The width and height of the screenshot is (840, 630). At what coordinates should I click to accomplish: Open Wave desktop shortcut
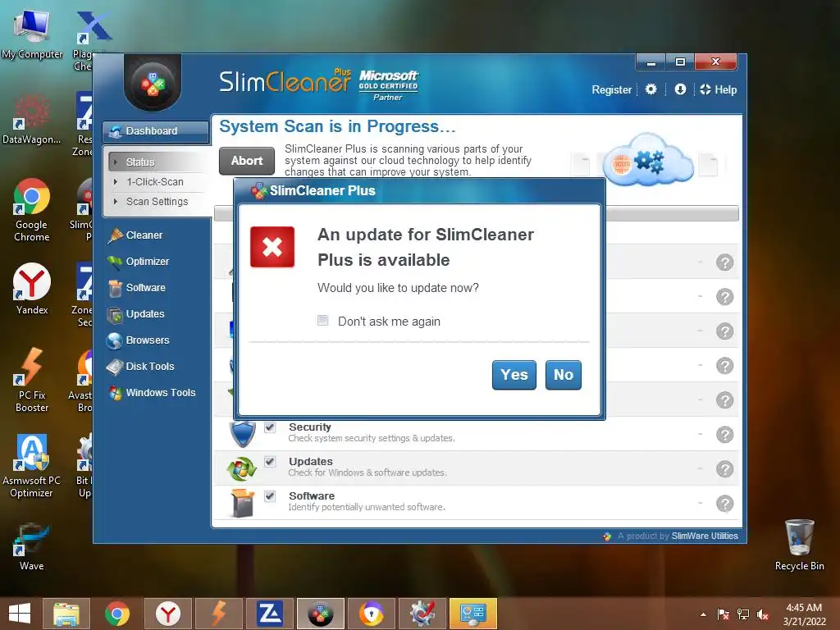(32, 546)
